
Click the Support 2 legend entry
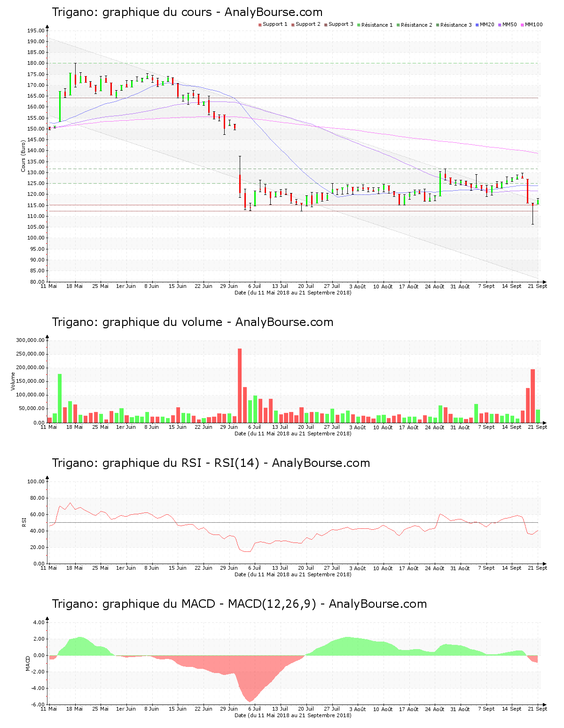click(x=306, y=24)
